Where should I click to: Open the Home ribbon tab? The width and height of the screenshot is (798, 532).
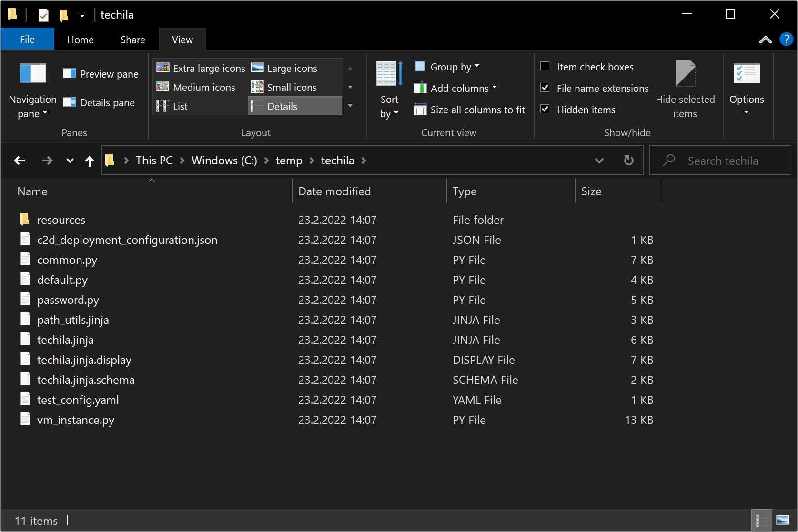[81, 40]
